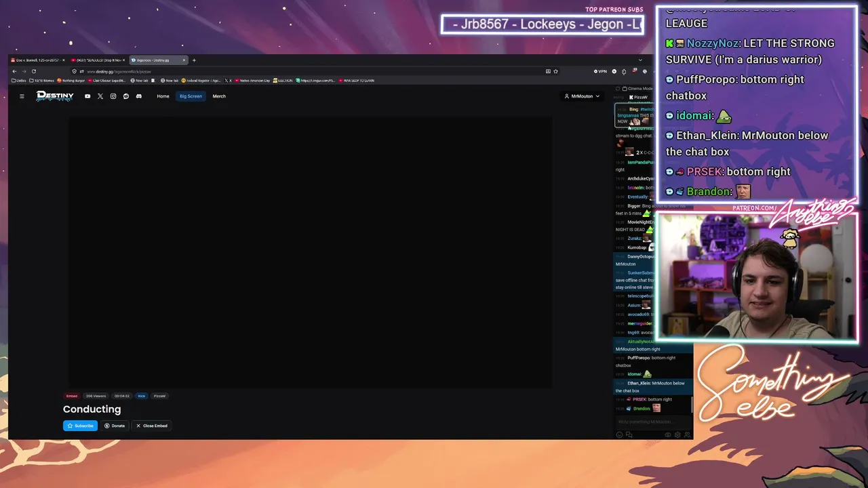Viewport: 868px width, 488px height.
Task: Click the PizzaW channel tag below the video
Action: coord(159,396)
